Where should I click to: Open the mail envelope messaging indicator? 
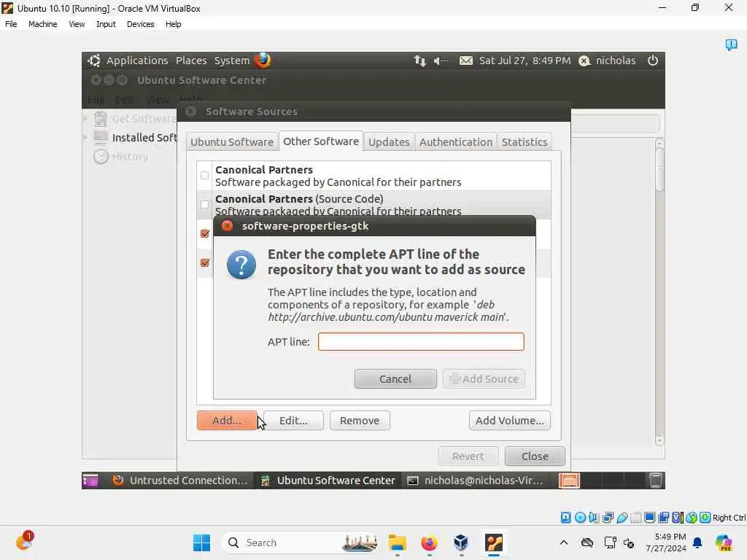click(466, 61)
